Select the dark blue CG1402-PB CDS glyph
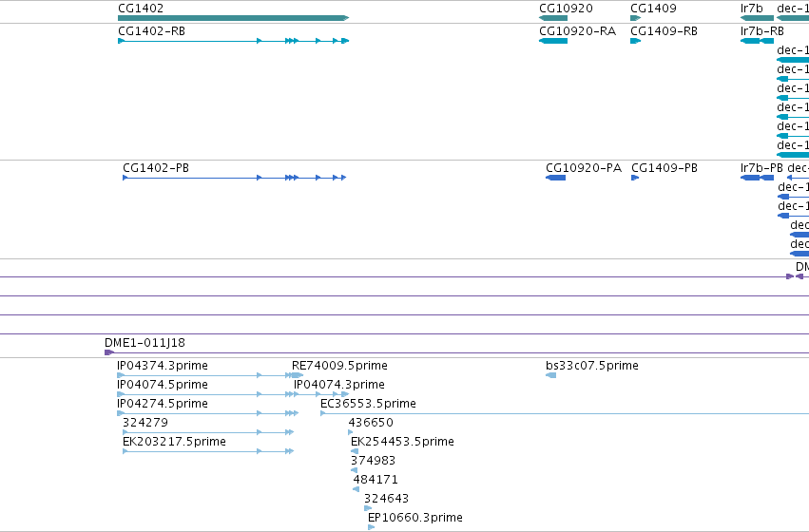 234,178
